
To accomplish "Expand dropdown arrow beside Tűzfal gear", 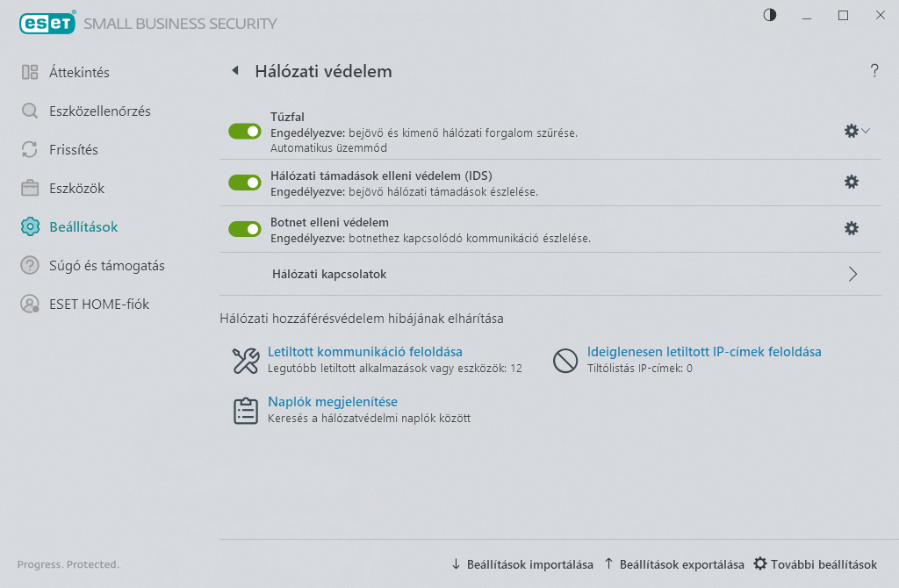I will pyautogui.click(x=866, y=132).
